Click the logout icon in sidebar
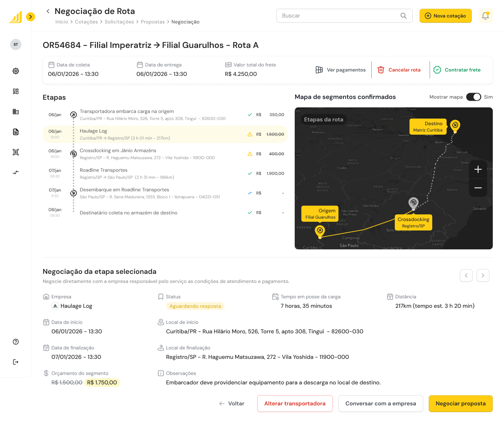The width and height of the screenshot is (504, 426). tap(16, 362)
